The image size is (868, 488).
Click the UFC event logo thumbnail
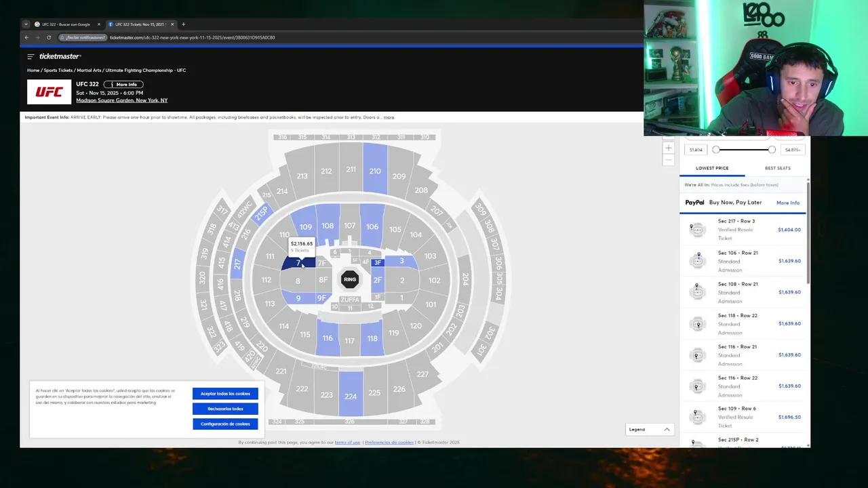[49, 92]
